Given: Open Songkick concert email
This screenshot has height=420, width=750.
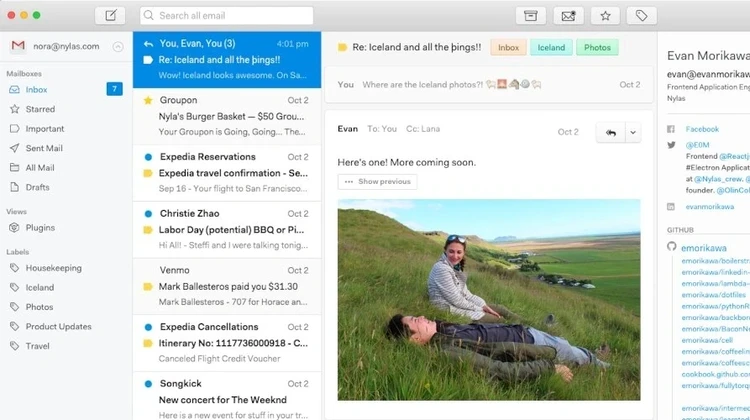Looking at the screenshot, I should [227, 397].
